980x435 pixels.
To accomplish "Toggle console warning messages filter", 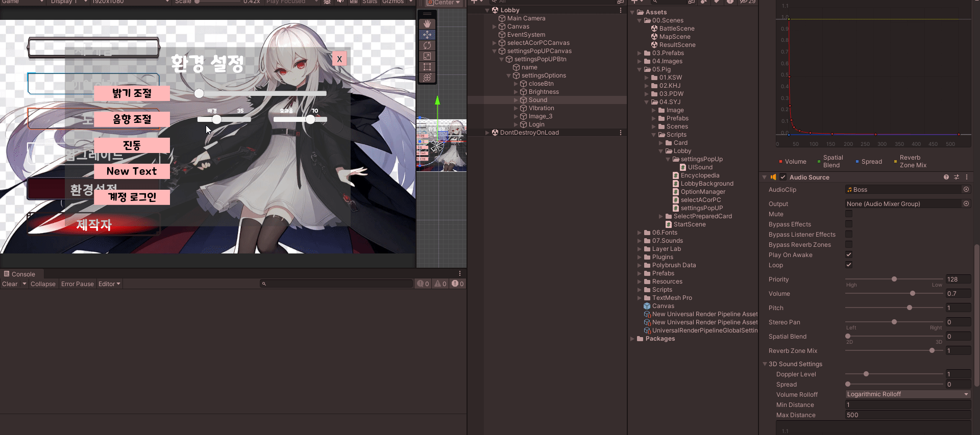I will 440,284.
